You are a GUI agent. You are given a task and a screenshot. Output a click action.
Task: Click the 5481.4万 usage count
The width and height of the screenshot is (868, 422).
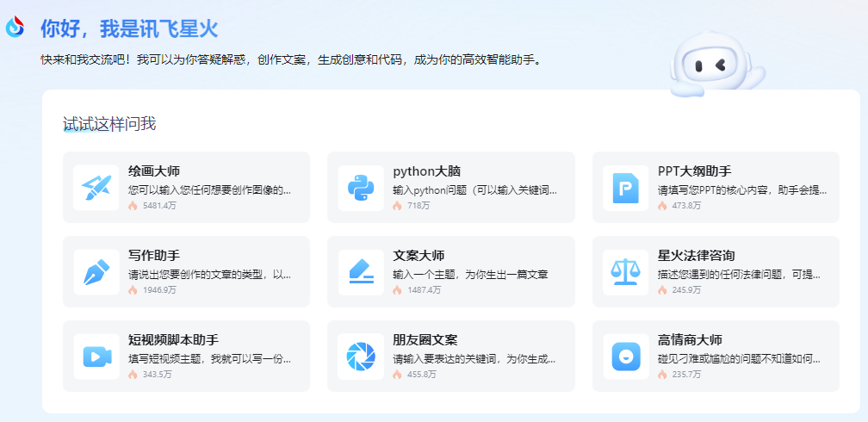pyautogui.click(x=159, y=206)
